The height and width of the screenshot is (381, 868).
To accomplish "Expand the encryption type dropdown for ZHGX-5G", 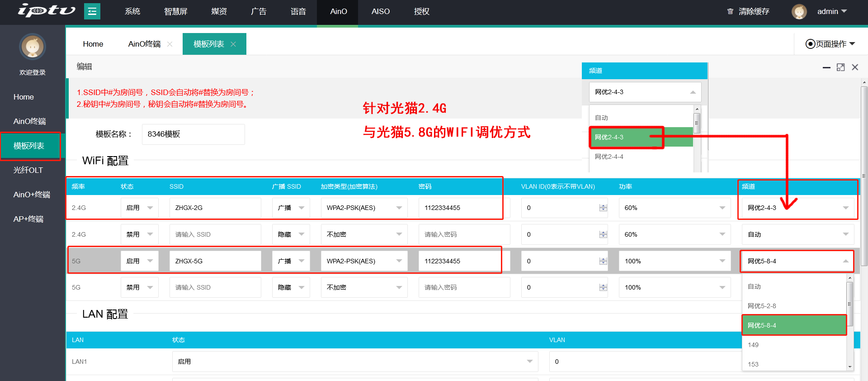I will 364,261.
